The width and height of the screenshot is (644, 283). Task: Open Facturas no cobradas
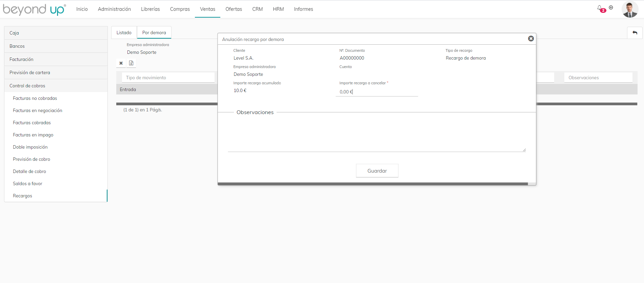point(56,98)
